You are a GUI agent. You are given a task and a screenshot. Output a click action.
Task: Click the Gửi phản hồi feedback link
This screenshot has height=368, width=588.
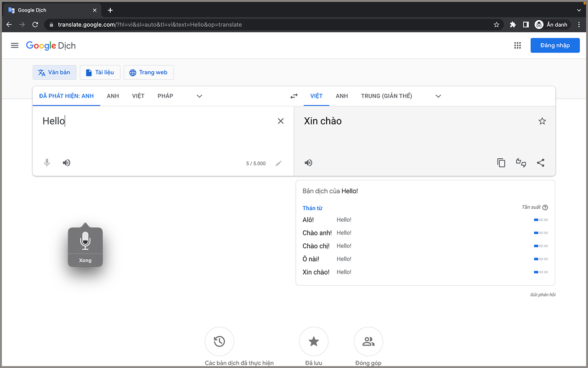click(543, 294)
